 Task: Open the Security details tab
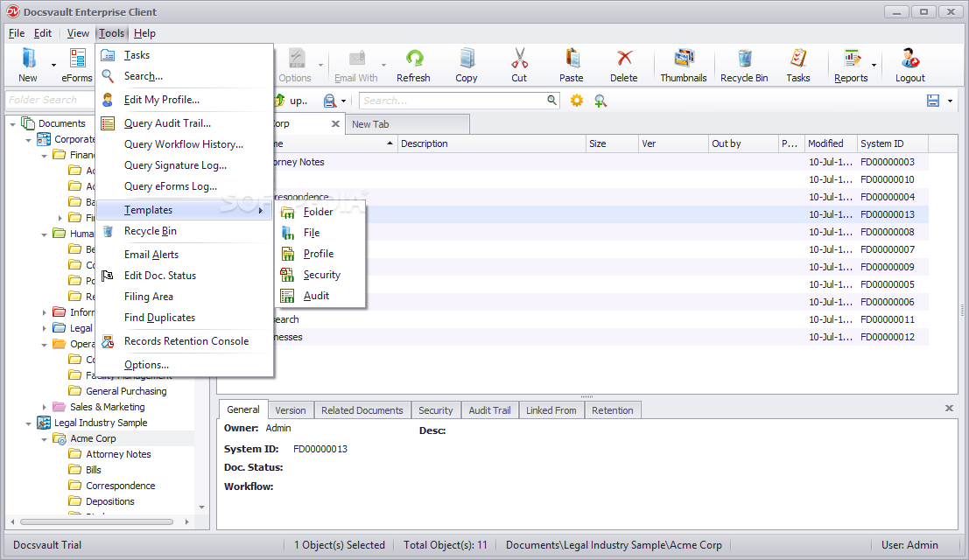click(x=436, y=410)
